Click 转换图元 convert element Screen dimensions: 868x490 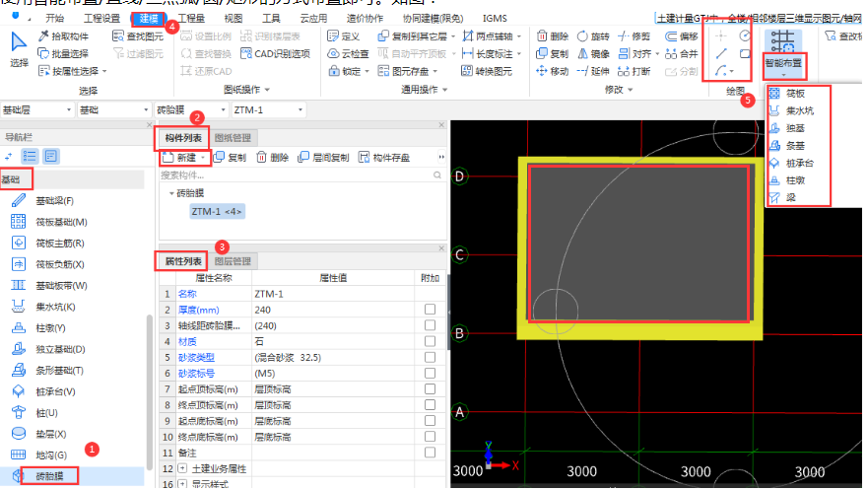click(x=487, y=71)
